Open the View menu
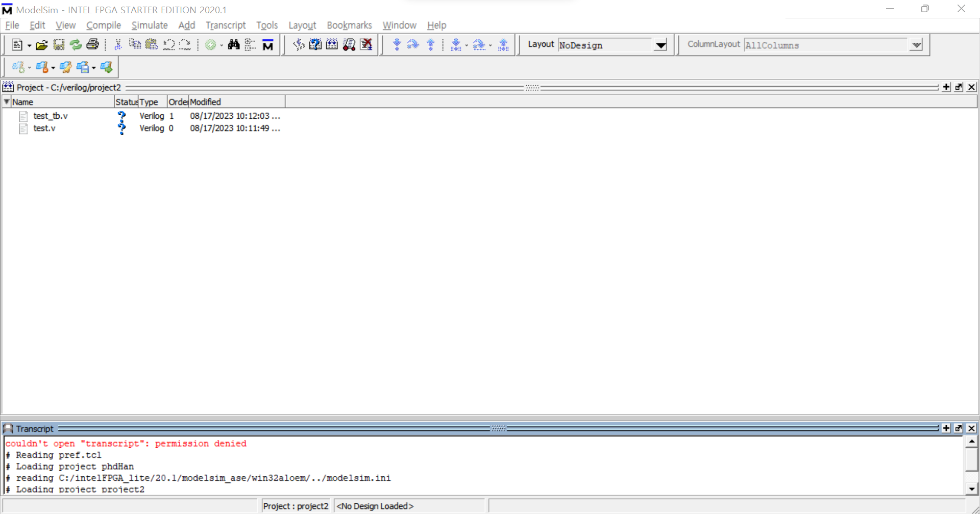The width and height of the screenshot is (980, 514). point(65,25)
